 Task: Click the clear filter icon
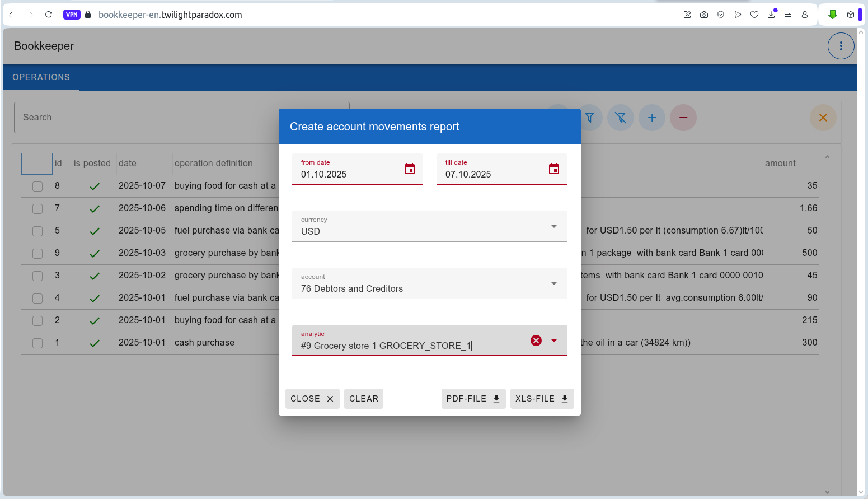click(621, 118)
